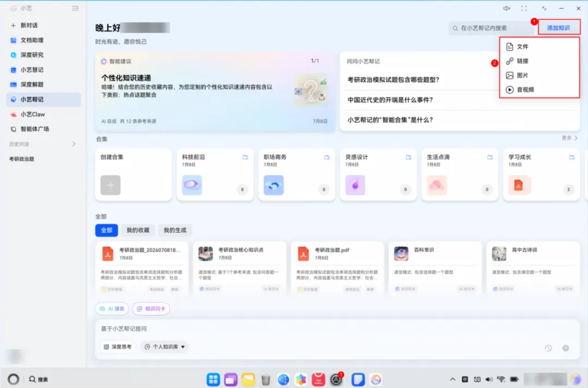This screenshot has height=388, width=588.
Task: Open the trash bin in the dock
Action: coord(266,380)
